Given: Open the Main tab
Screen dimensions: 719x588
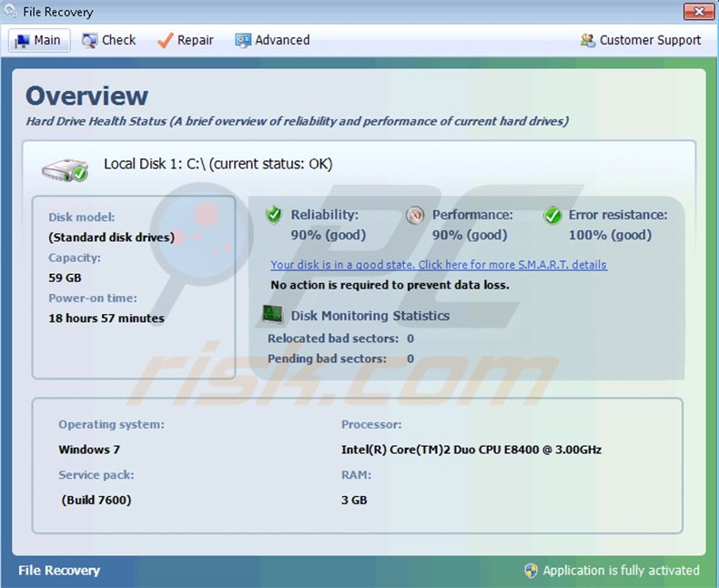Looking at the screenshot, I should click(39, 40).
